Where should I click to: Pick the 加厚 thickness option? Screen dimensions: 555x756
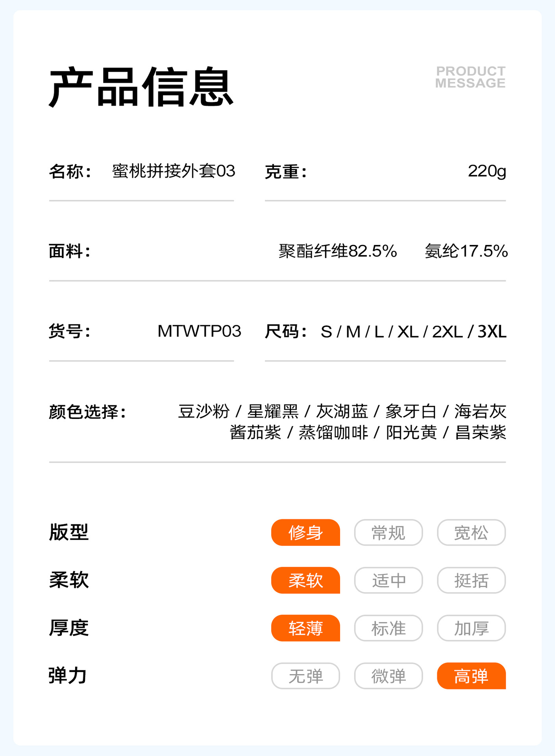(471, 628)
